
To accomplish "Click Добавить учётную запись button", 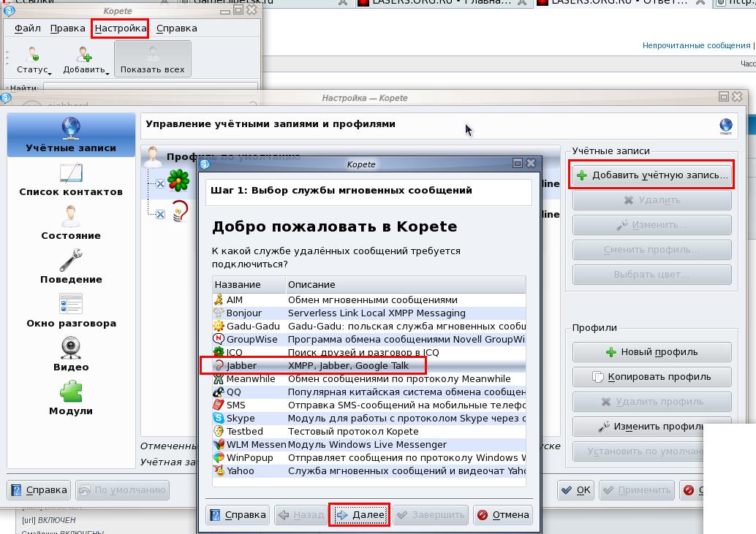I will coord(652,175).
